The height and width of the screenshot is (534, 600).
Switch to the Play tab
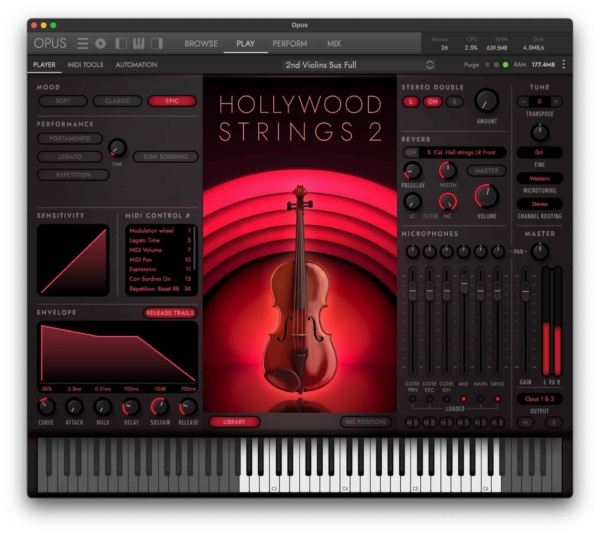click(x=245, y=44)
